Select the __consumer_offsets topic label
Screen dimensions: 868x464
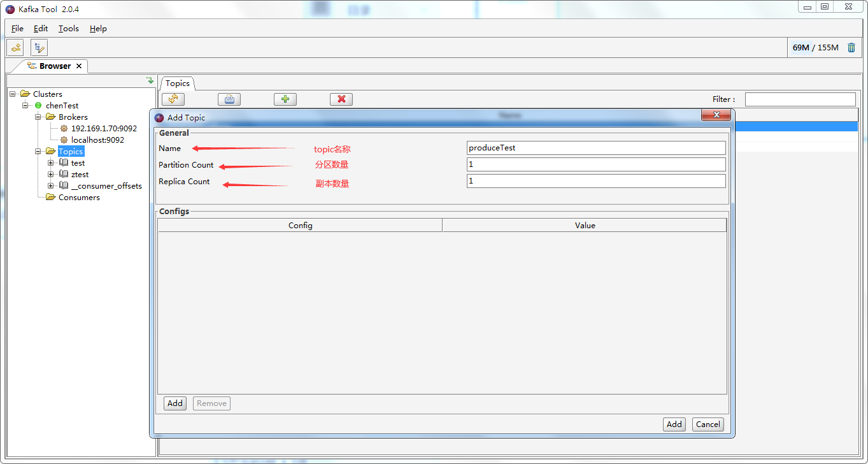[x=106, y=186]
